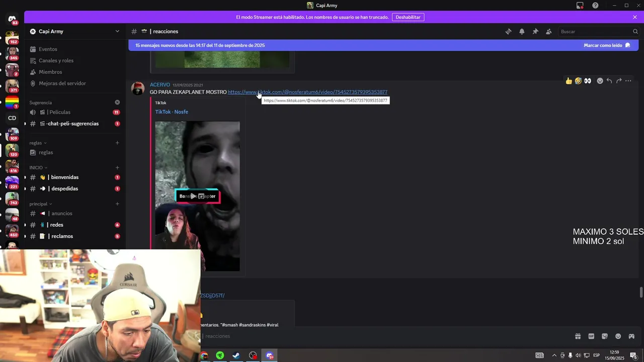644x362 pixels.
Task: React with rolling laughing emoji
Action: [x=578, y=81]
